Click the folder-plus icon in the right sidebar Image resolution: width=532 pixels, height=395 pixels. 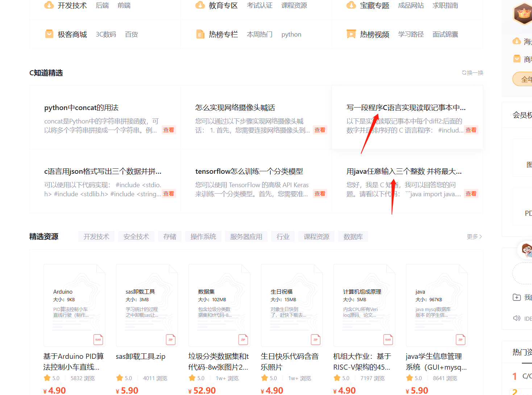[517, 297]
